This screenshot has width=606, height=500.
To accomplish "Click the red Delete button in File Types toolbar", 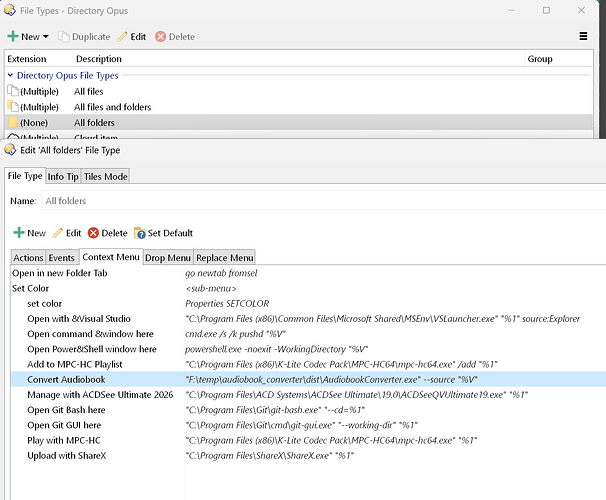I will 175,37.
